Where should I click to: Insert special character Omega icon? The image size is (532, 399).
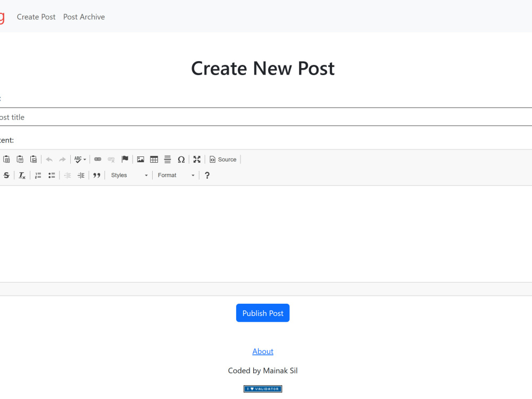tap(181, 159)
